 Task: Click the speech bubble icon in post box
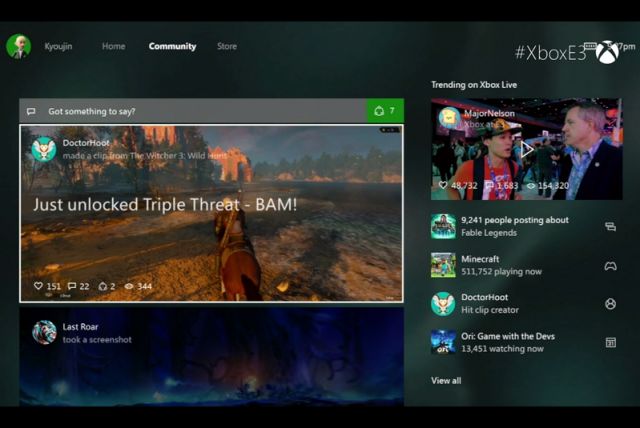(x=31, y=111)
